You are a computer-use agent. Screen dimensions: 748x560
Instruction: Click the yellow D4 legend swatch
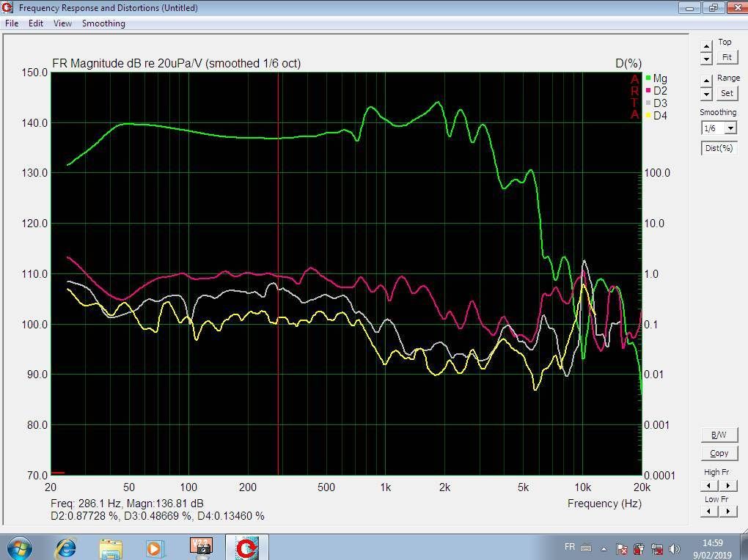click(x=648, y=115)
